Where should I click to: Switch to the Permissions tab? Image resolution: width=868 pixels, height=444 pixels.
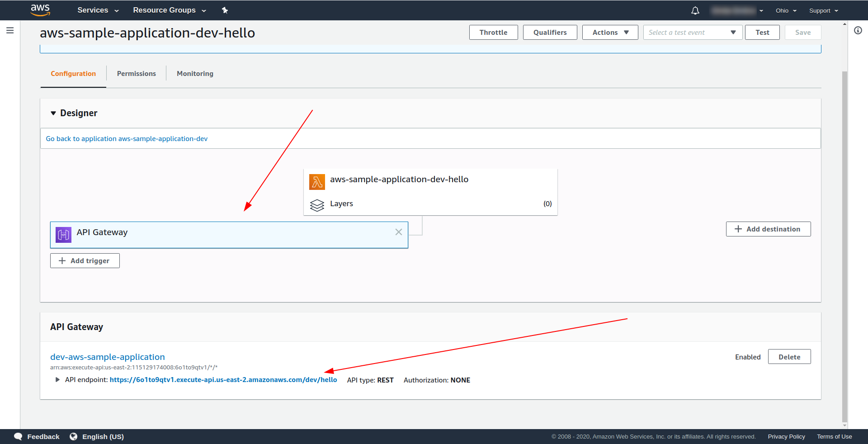coord(136,74)
